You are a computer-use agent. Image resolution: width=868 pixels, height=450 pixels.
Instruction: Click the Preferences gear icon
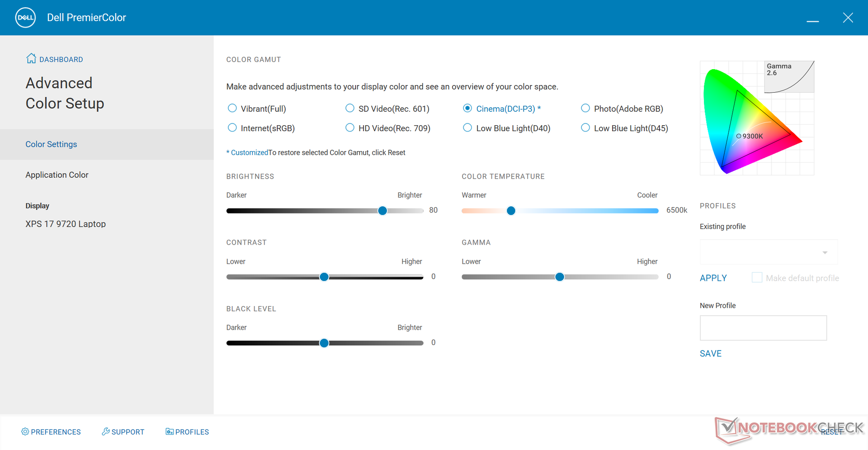[x=25, y=431]
